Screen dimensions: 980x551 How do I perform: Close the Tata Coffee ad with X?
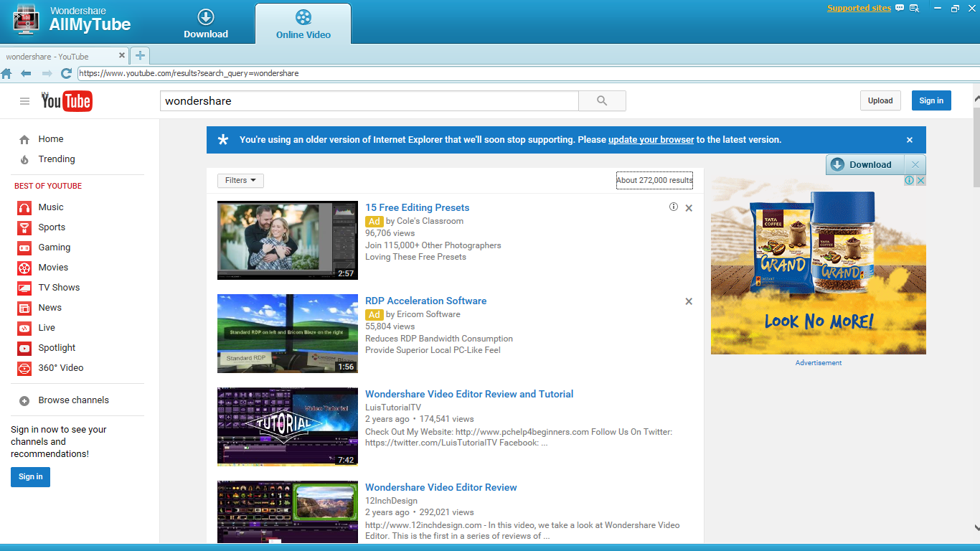tap(921, 181)
